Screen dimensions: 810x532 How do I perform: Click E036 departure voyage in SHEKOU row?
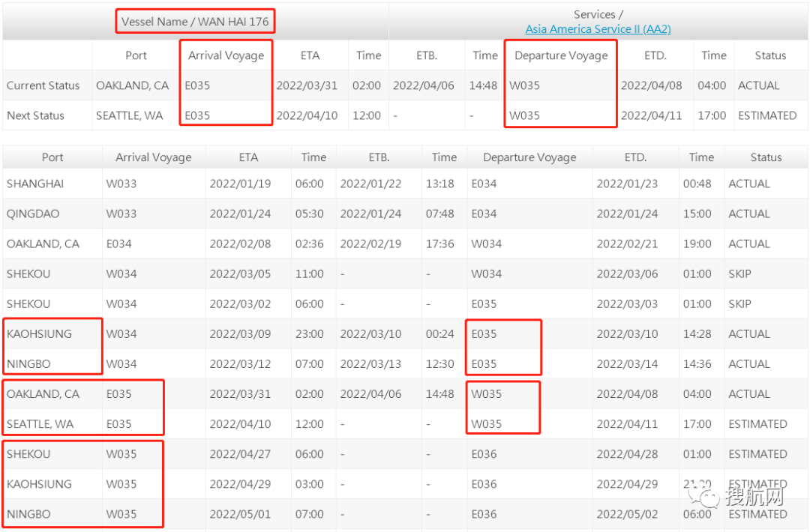click(x=484, y=454)
